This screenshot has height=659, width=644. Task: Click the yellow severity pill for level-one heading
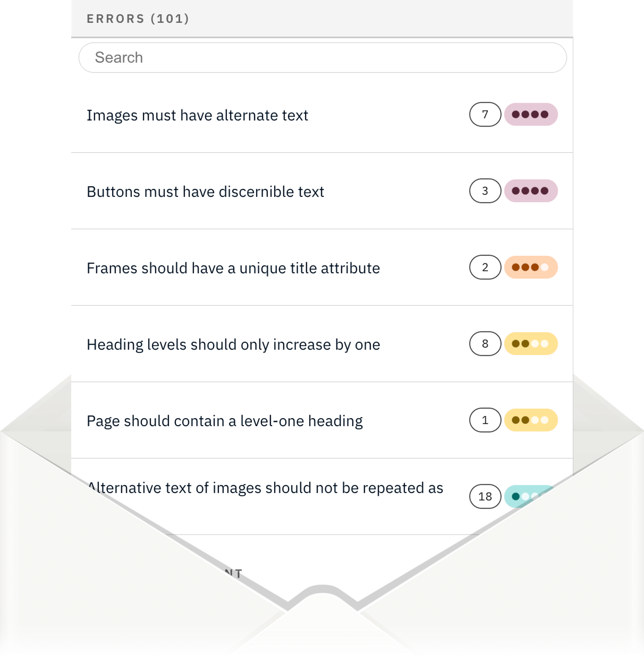pos(531,420)
